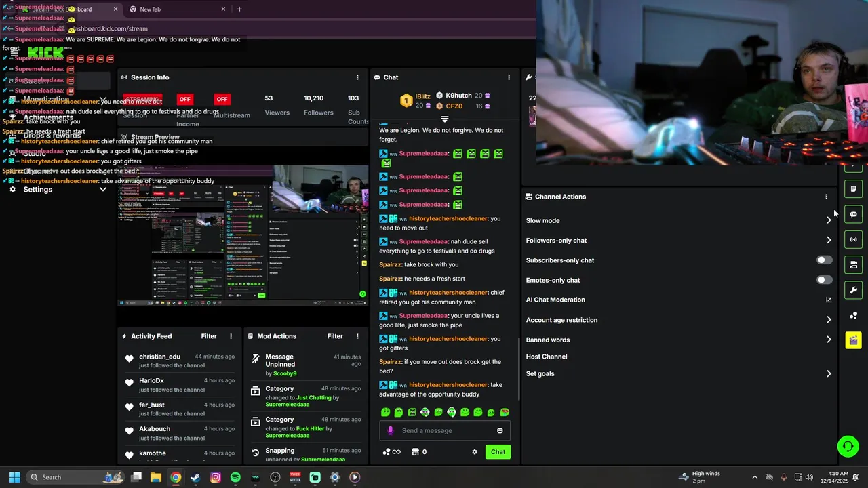Click the document icon in right sidebar
The width and height of the screenshot is (868, 488).
tap(853, 189)
